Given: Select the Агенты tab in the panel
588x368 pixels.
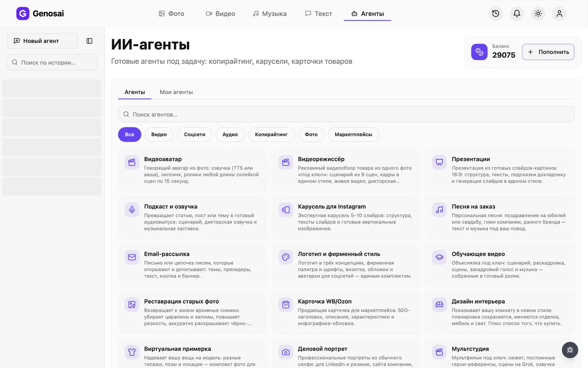Looking at the screenshot, I should 135,92.
